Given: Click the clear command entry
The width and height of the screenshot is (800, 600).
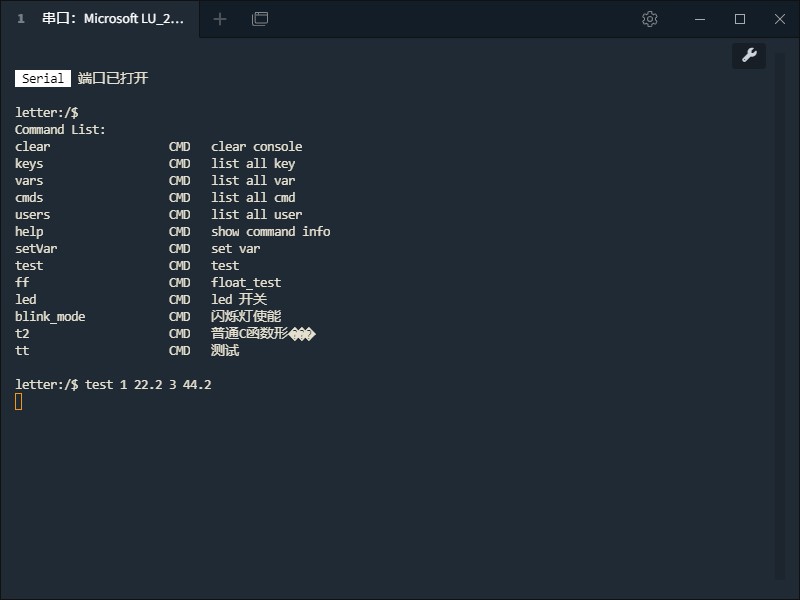Looking at the screenshot, I should (x=32, y=146).
